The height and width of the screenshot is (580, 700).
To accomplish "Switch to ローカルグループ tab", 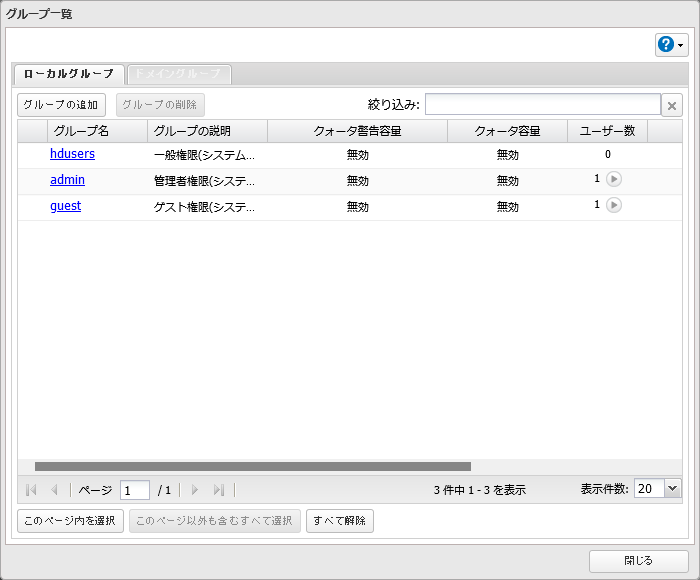I will click(x=69, y=74).
